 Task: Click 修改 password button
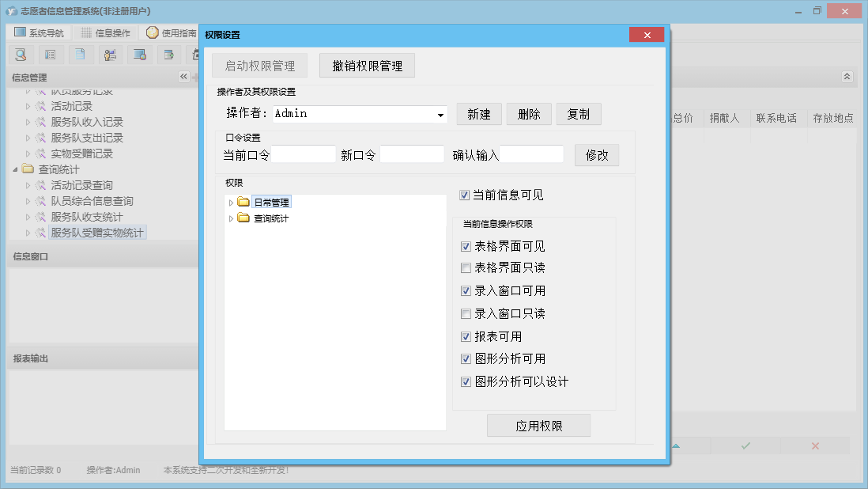597,155
